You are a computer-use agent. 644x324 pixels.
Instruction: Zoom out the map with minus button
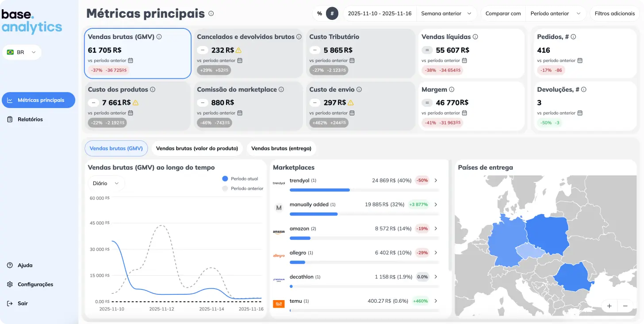point(625,306)
